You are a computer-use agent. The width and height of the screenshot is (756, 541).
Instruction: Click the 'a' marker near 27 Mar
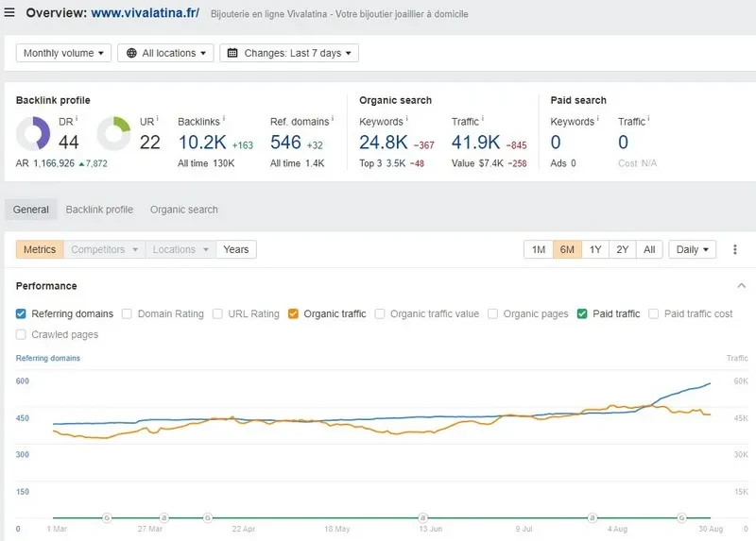click(163, 518)
